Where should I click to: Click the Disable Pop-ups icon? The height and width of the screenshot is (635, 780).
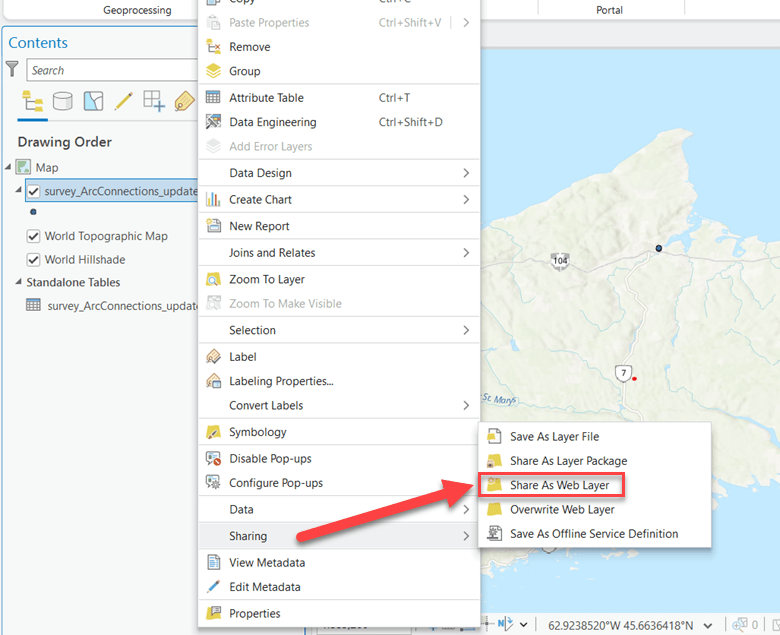point(213,458)
